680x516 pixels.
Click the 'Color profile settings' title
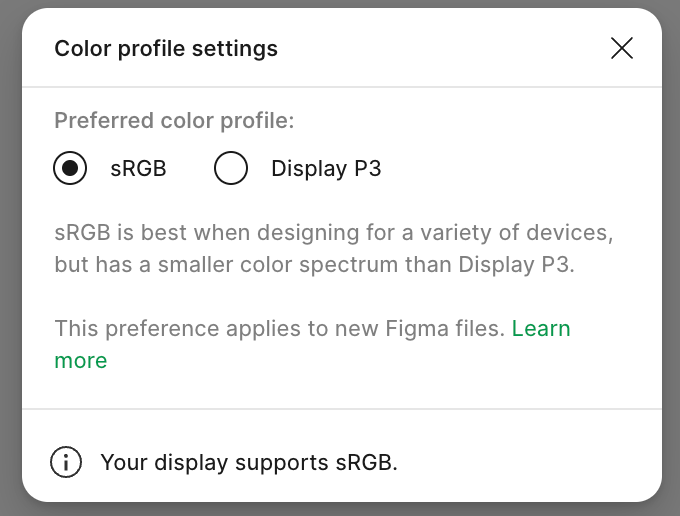click(166, 48)
